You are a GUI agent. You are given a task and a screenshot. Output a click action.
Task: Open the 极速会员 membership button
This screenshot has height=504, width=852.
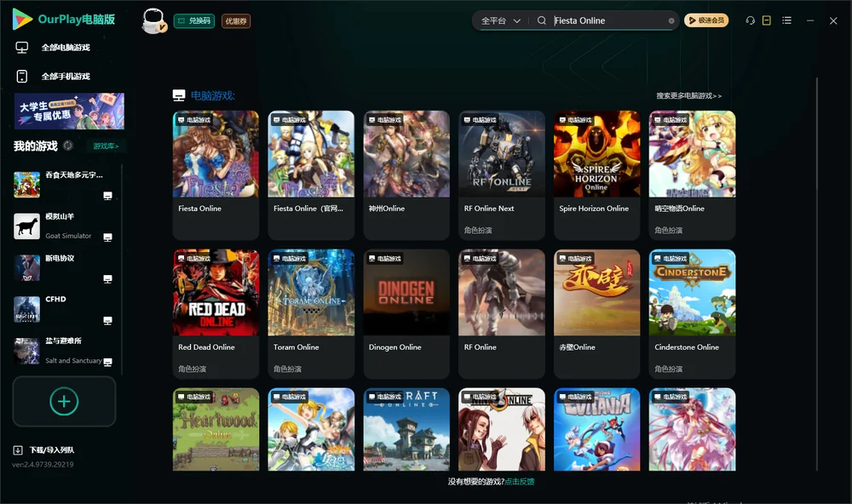click(705, 20)
